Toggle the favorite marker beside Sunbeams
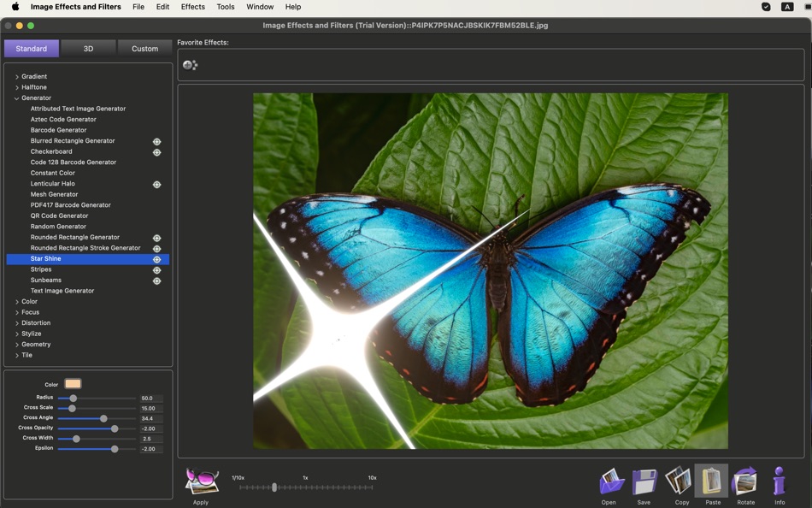Image resolution: width=812 pixels, height=508 pixels. [x=156, y=280]
